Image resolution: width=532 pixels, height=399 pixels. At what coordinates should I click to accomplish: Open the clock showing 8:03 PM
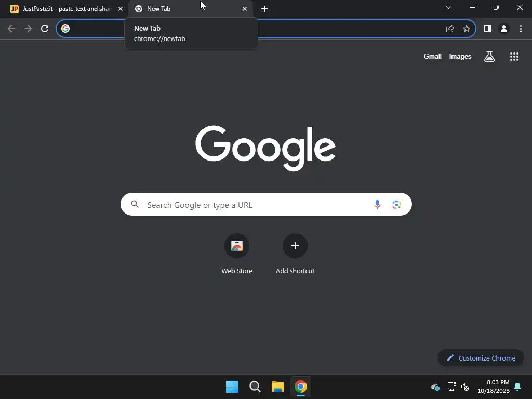pyautogui.click(x=494, y=387)
